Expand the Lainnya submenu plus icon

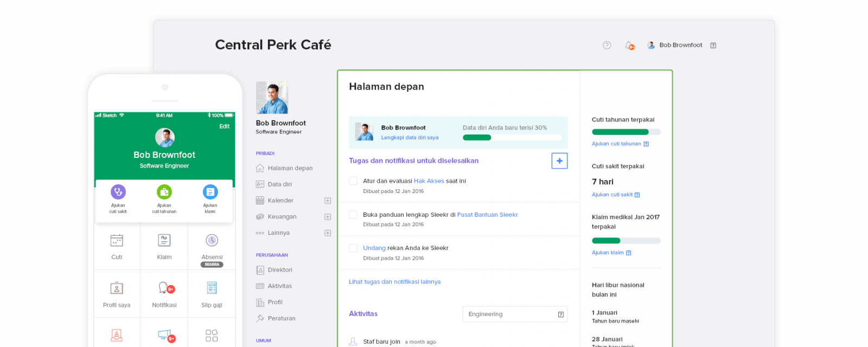click(x=328, y=233)
